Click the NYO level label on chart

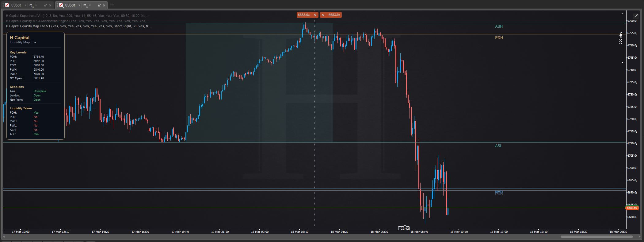point(499,192)
